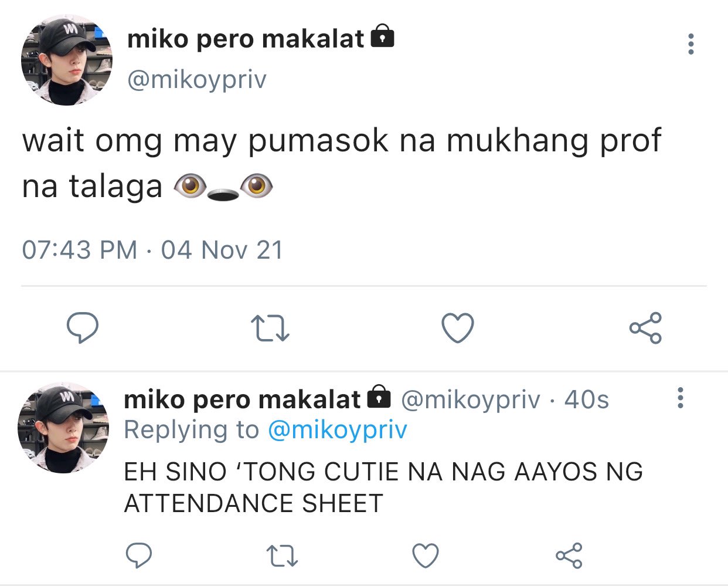728x586 pixels.
Task: Open the 40s timestamp on the reply
Action: coord(586,399)
